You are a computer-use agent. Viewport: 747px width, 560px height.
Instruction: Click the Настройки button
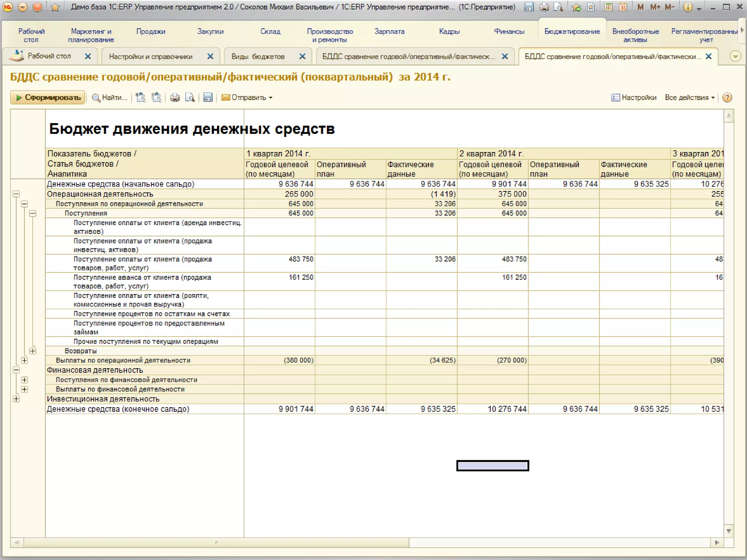(634, 97)
